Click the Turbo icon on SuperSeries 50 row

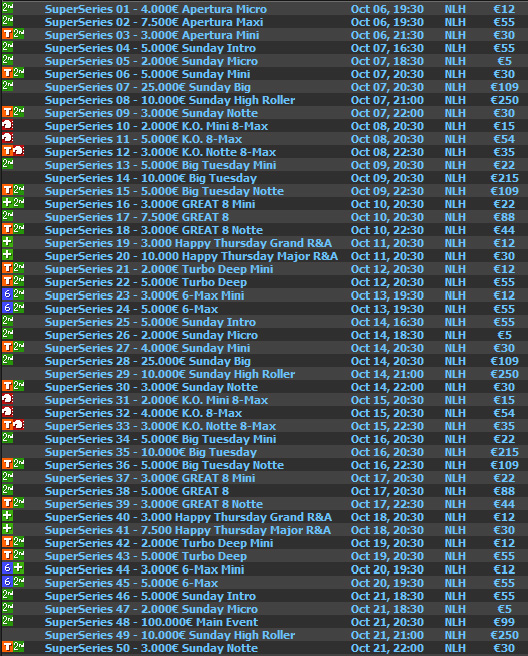8,647
